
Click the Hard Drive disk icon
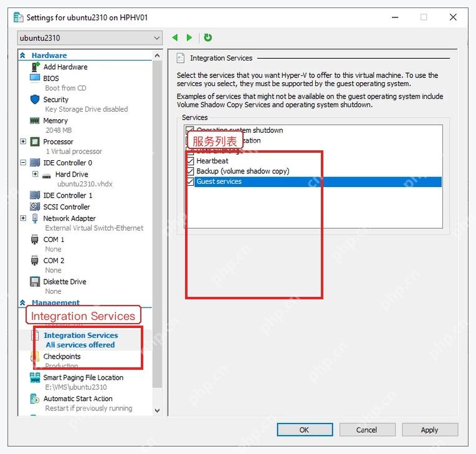pyautogui.click(x=47, y=176)
